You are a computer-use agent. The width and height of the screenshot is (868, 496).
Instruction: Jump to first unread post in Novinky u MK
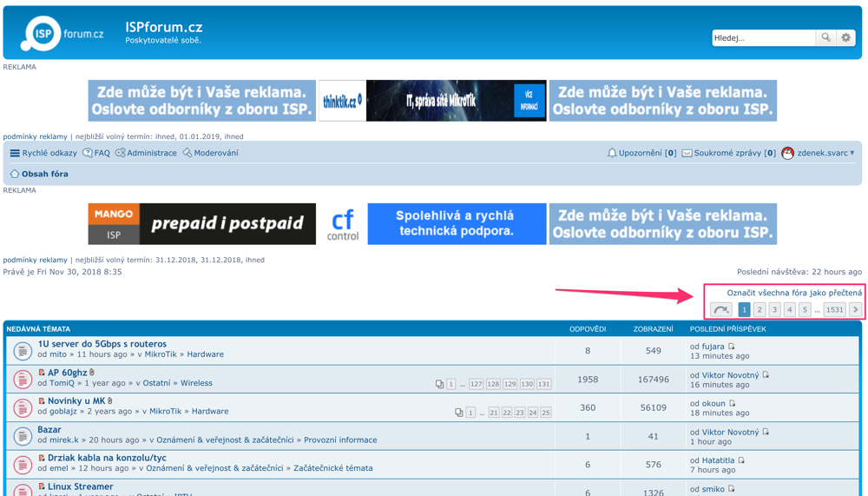(x=42, y=400)
